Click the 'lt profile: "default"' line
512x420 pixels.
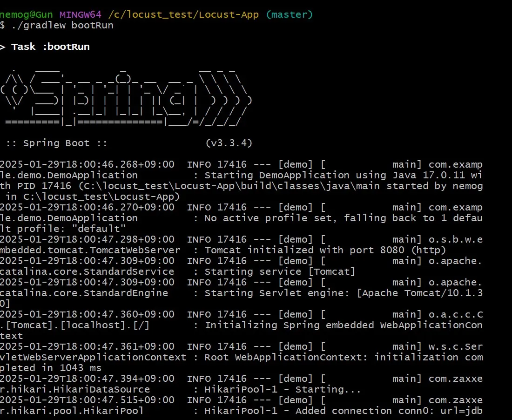pos(63,229)
